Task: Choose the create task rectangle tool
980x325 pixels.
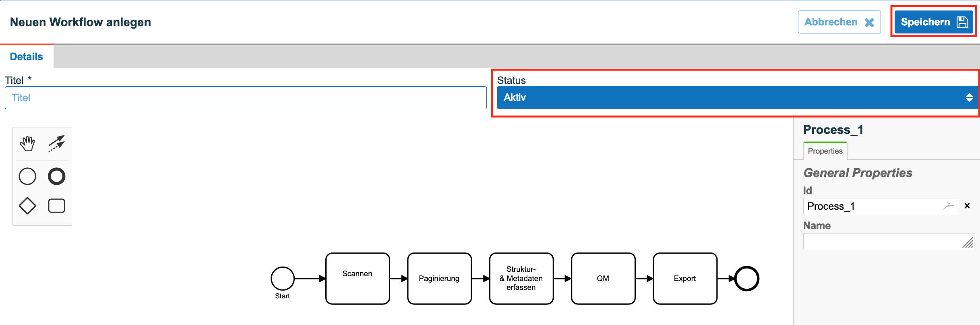Action: [x=56, y=206]
